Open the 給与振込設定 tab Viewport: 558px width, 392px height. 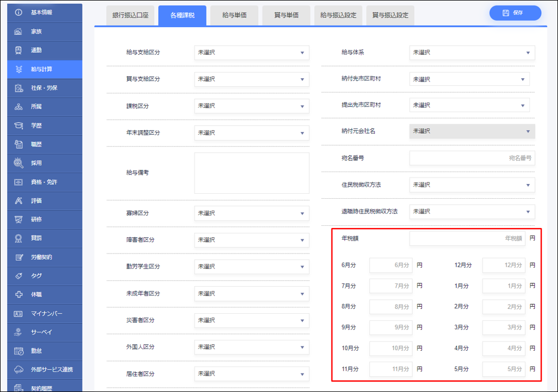pyautogui.click(x=338, y=15)
